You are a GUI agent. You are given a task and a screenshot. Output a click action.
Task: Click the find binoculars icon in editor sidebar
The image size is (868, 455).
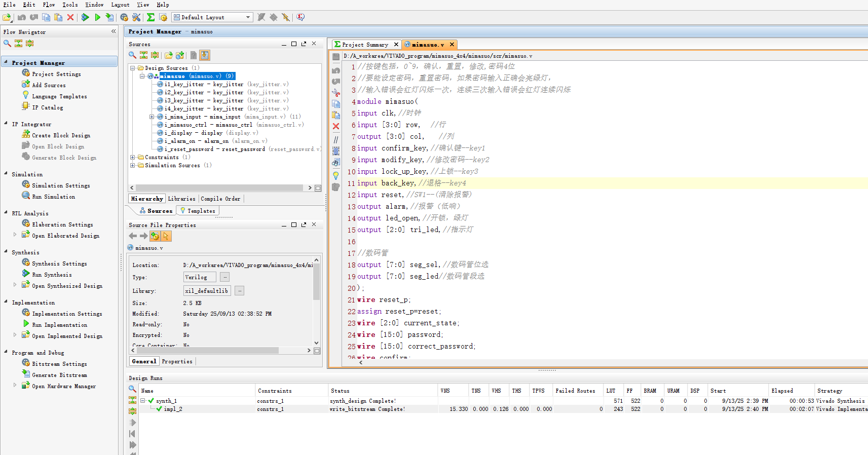[x=336, y=163]
